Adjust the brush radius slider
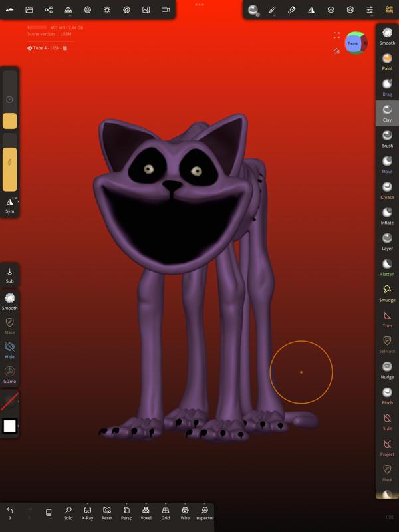The width and height of the screenshot is (399, 532). pos(10,100)
